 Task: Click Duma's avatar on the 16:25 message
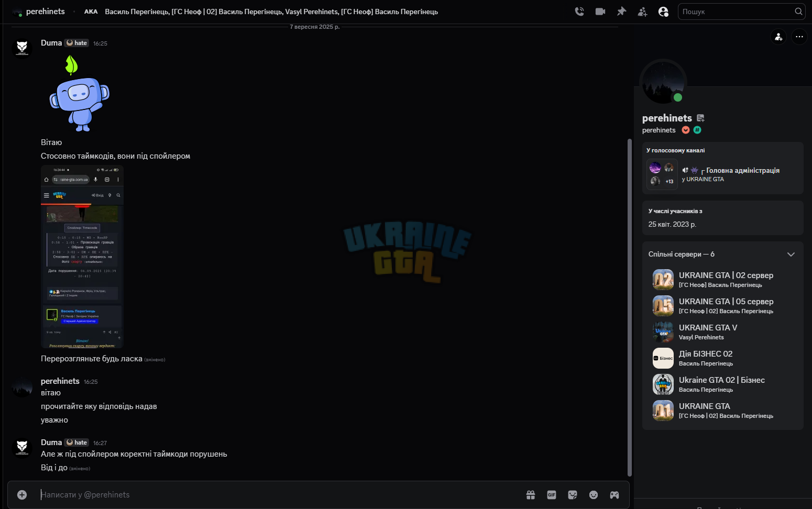click(x=22, y=48)
